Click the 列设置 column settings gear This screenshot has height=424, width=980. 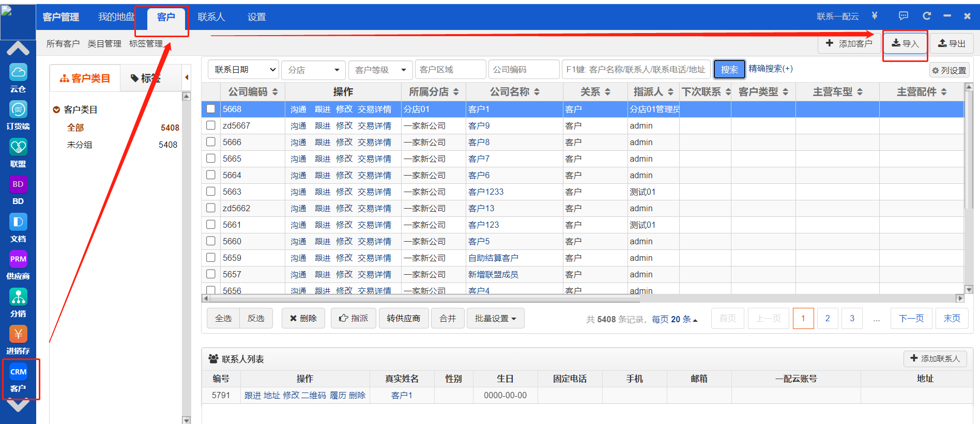949,70
